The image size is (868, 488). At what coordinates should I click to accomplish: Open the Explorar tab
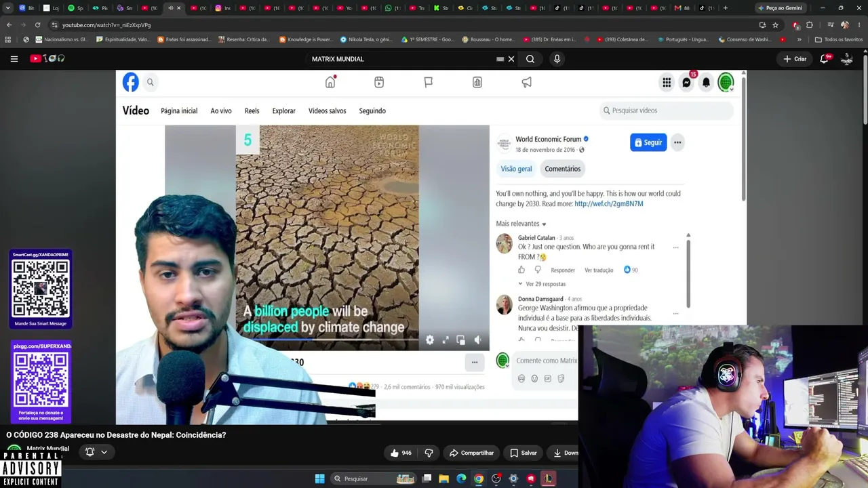coord(283,110)
